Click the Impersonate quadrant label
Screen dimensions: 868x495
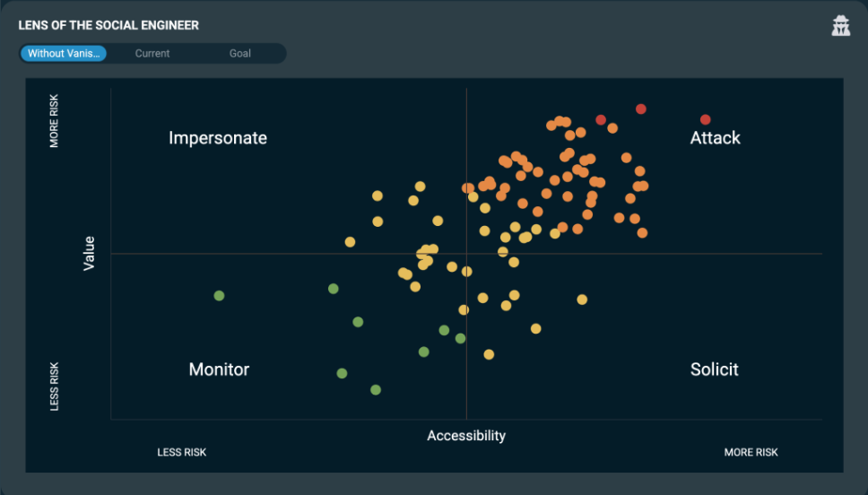(218, 138)
